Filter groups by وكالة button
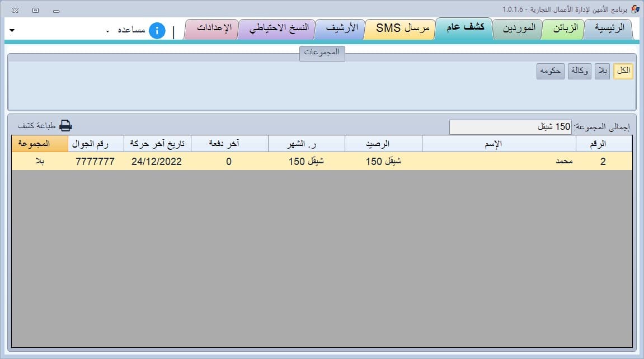This screenshot has height=359, width=644. pos(579,71)
